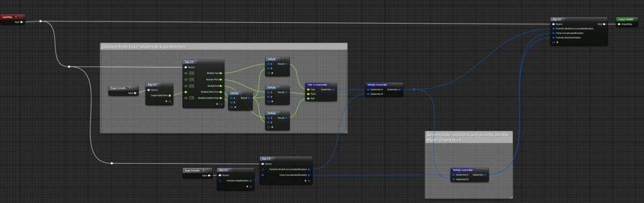Click Quaternion B pin inside Accumulate rotations comment
This screenshot has height=203, width=644.
coord(454,179)
